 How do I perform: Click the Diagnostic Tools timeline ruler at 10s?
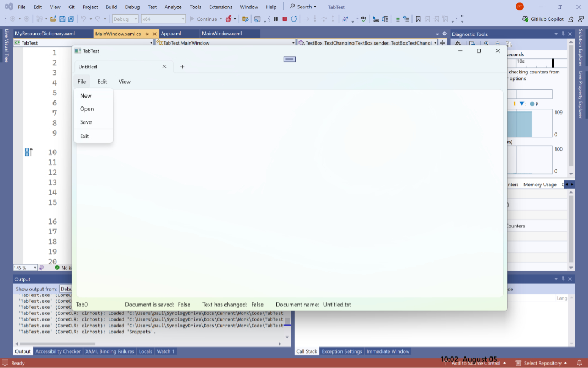[x=521, y=62]
